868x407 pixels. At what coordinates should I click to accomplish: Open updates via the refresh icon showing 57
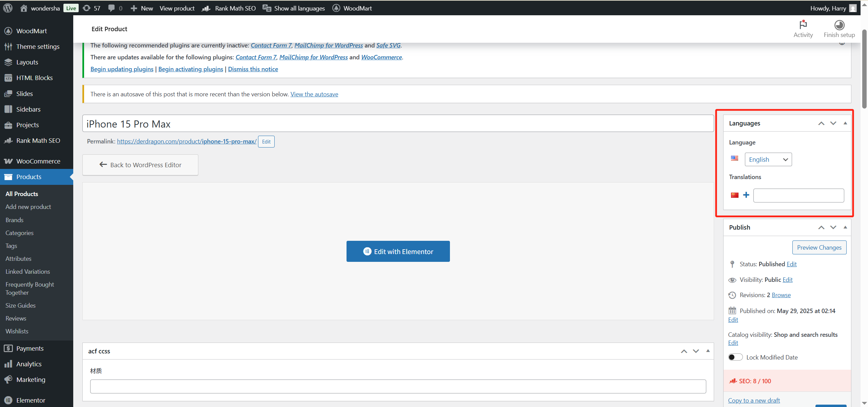tap(87, 8)
